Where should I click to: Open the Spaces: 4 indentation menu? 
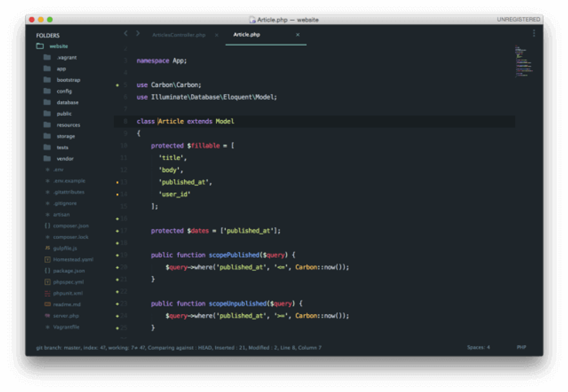coord(478,348)
